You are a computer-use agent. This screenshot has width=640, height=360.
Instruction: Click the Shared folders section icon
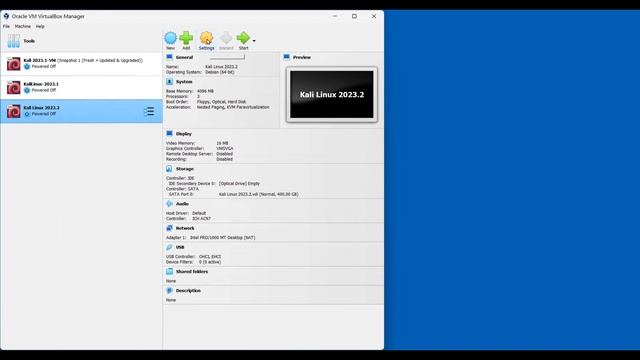[169, 271]
